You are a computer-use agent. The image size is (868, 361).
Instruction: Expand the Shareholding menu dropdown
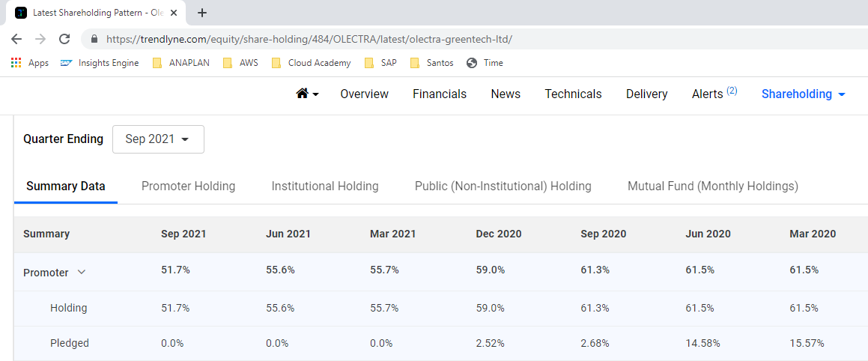pos(803,94)
